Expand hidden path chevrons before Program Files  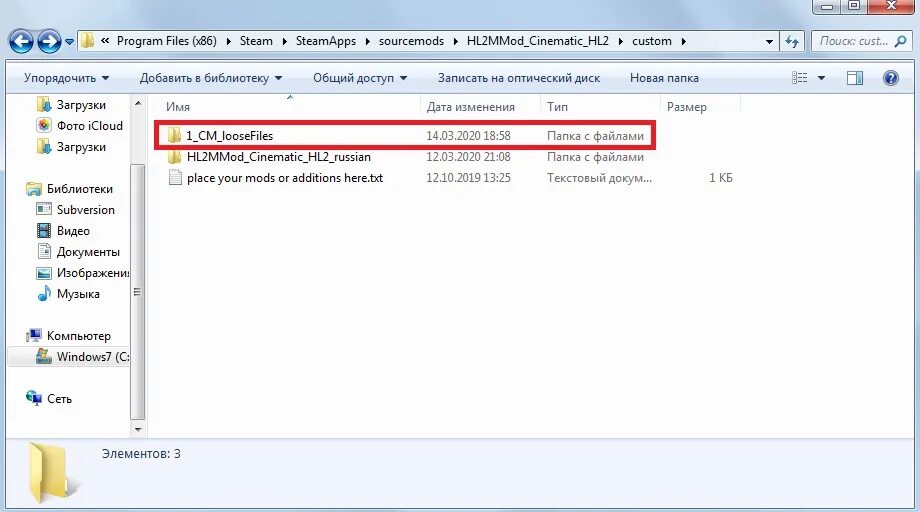click(105, 41)
